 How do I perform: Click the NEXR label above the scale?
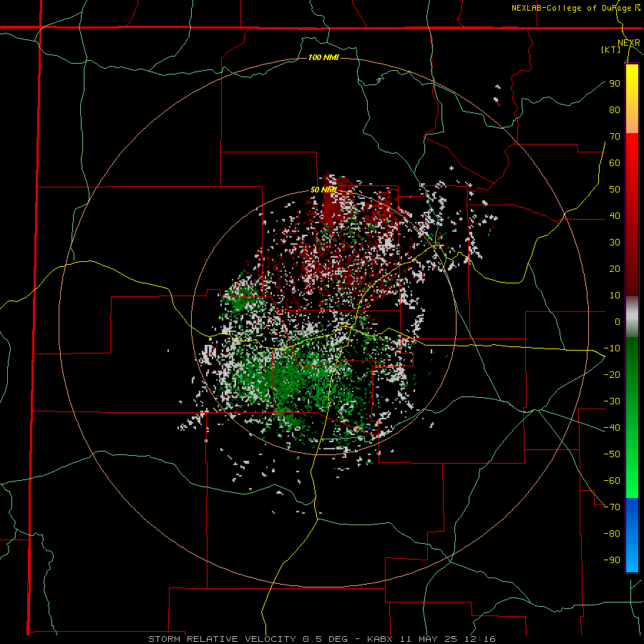pos(629,43)
